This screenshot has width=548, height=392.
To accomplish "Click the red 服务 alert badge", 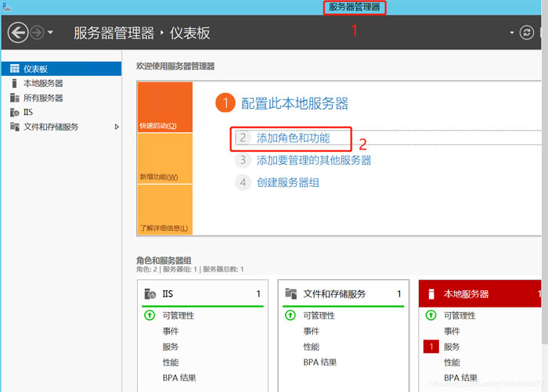I will click(x=431, y=347).
